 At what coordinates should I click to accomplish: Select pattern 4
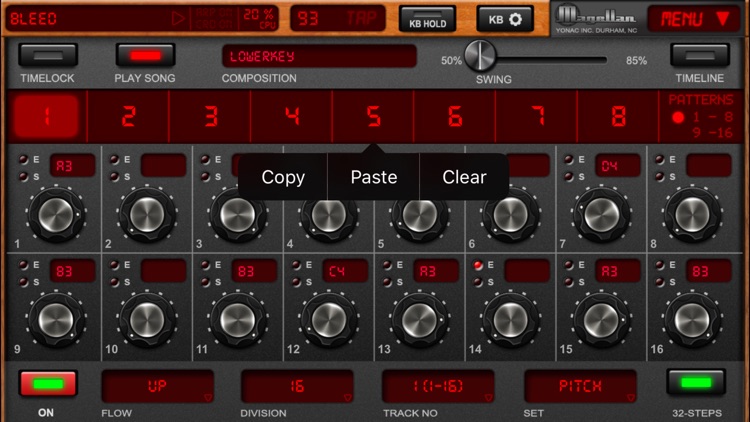tap(292, 116)
